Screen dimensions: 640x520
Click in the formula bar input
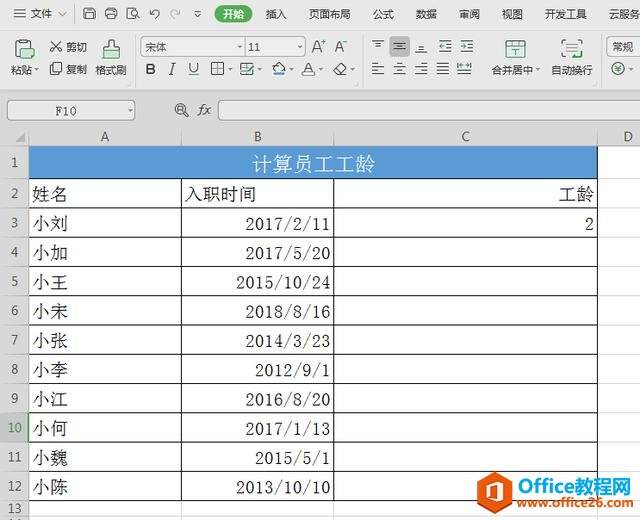429,110
